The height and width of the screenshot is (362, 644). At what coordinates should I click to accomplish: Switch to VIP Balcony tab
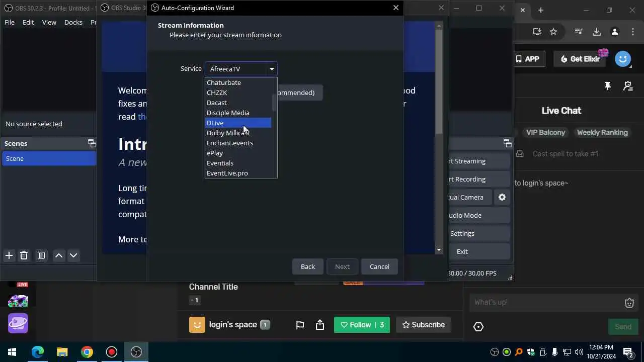(546, 132)
